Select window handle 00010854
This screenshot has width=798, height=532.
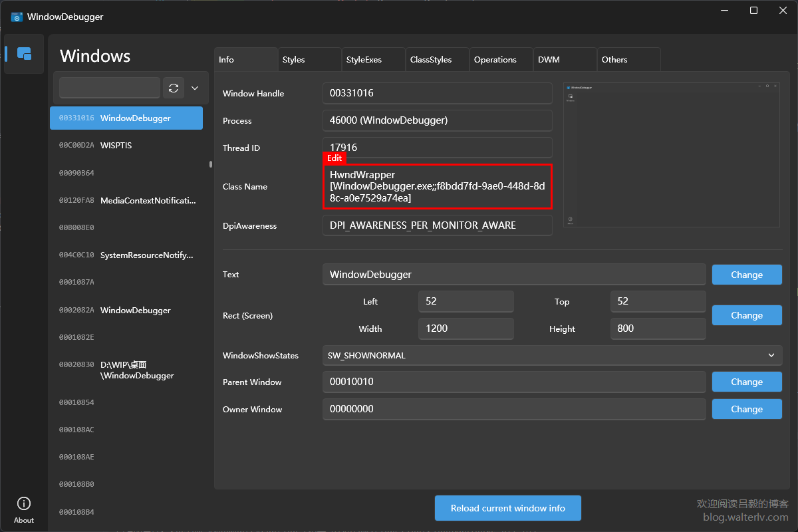pyautogui.click(x=126, y=402)
